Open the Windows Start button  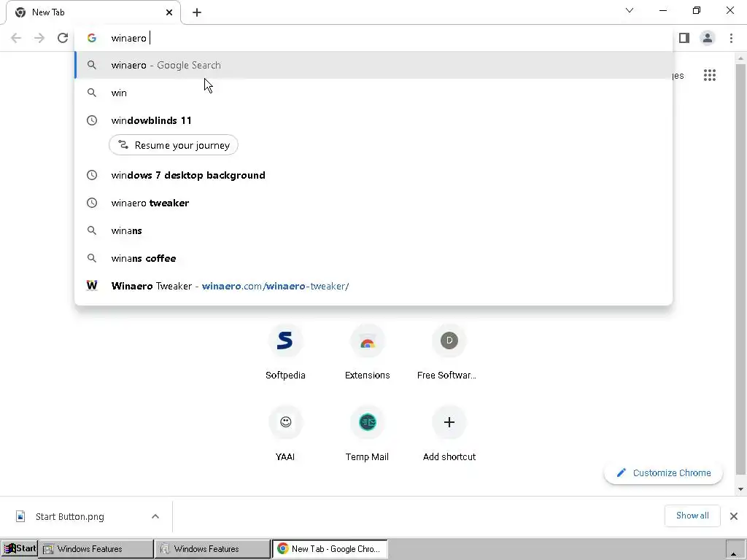(19, 548)
